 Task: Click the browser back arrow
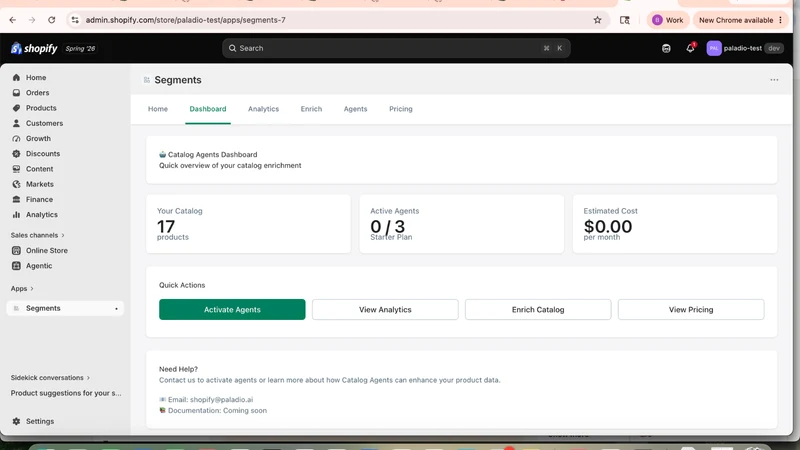(x=13, y=20)
